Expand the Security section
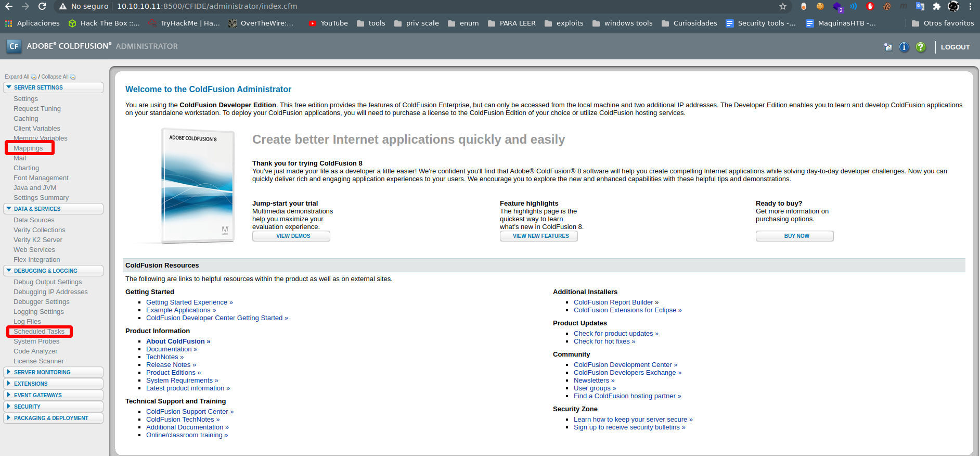This screenshot has height=456, width=980. tap(53, 407)
